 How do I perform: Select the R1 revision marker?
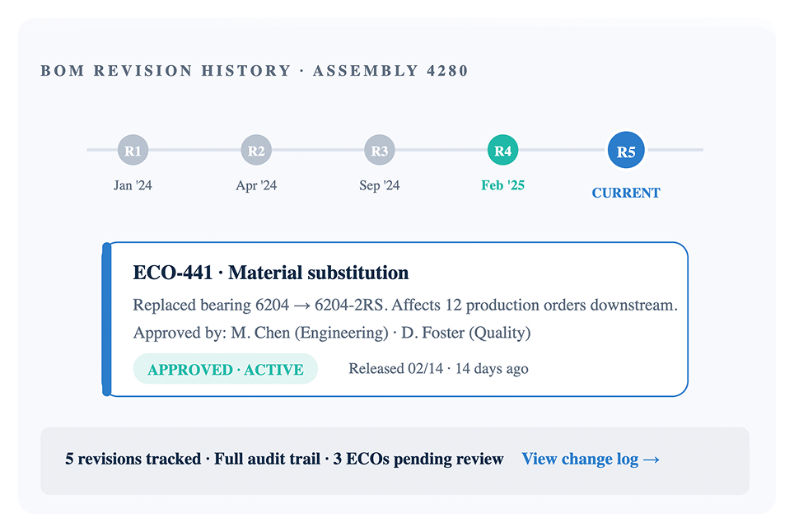tap(133, 150)
